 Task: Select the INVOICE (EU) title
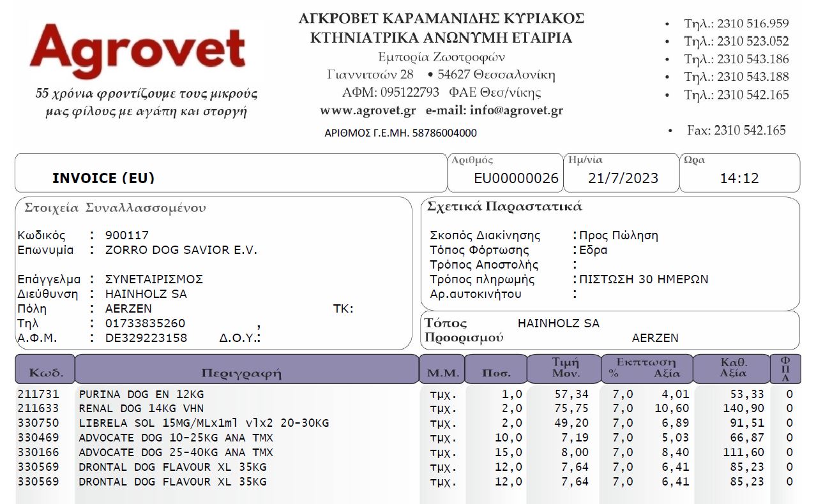click(x=103, y=178)
